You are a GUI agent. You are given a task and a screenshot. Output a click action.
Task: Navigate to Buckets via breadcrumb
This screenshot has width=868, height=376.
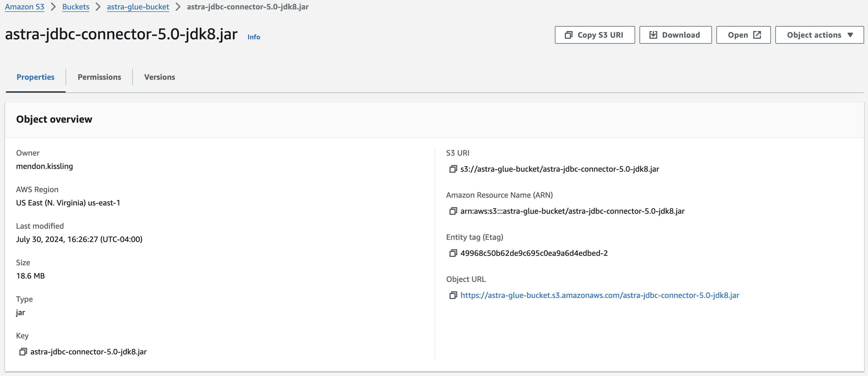[x=76, y=6]
